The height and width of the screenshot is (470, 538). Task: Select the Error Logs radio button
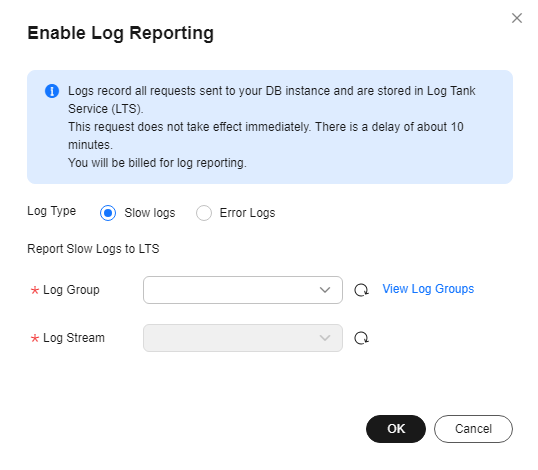point(204,213)
